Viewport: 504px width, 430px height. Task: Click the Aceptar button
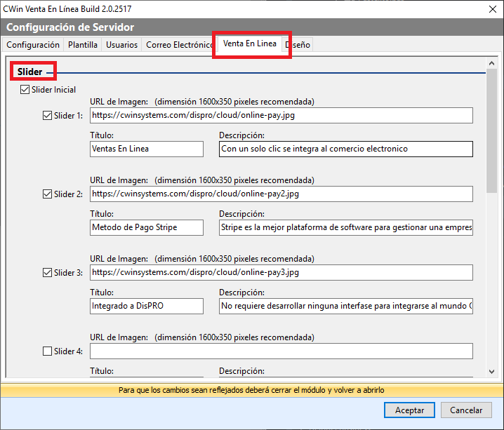(409, 410)
